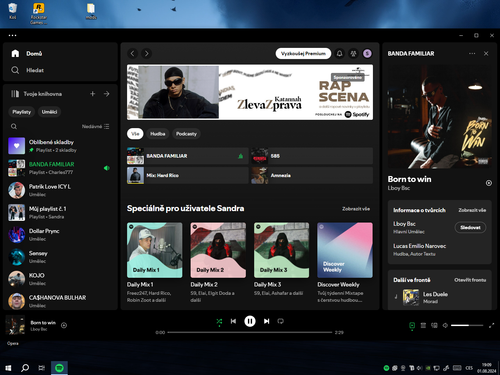Screen dimensions: 500x375
Task: Go forward with right chevron
Action: 146,54
